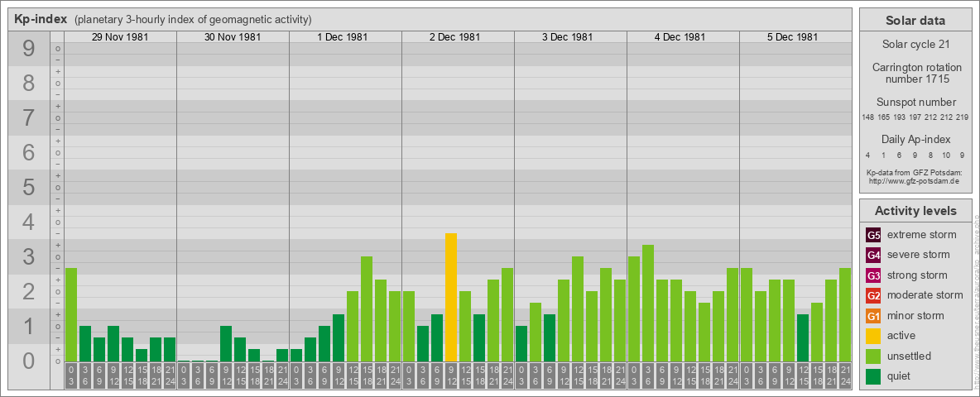Click the '4 Dec 1981' date header

(680, 37)
